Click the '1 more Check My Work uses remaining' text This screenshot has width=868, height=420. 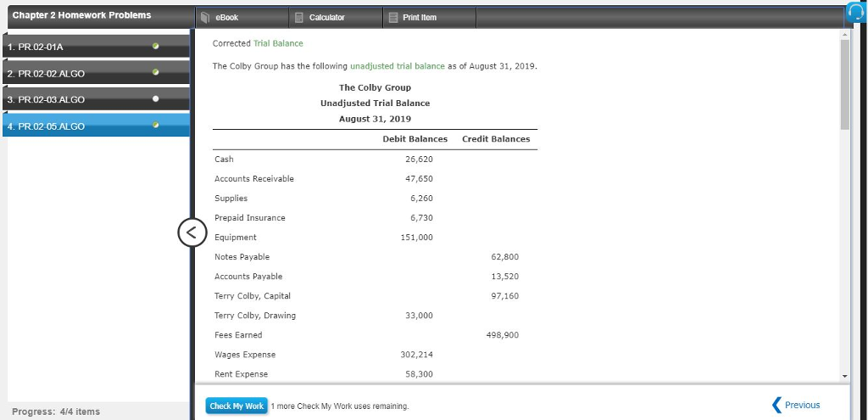(340, 406)
